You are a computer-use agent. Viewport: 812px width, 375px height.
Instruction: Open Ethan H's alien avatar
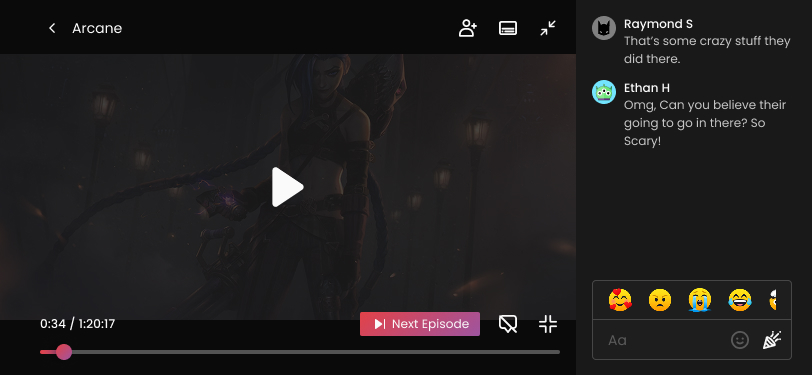(604, 92)
